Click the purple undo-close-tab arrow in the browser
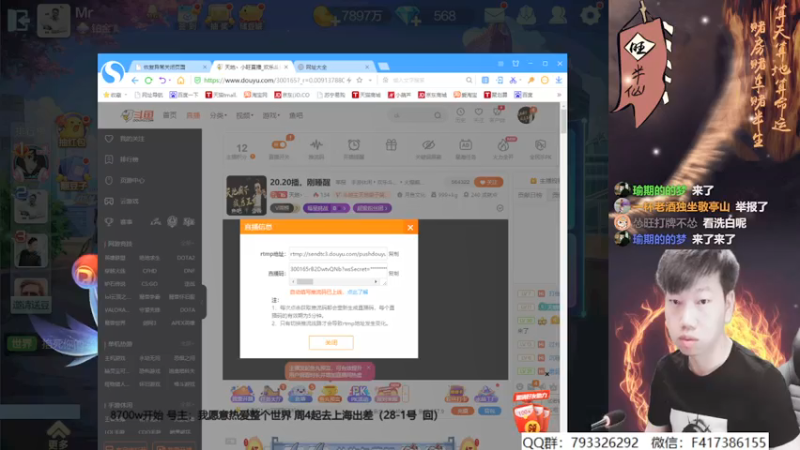800x450 pixels. point(163,80)
